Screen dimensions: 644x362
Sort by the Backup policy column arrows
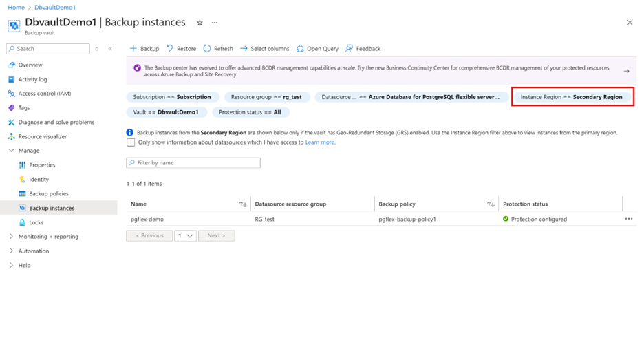pyautogui.click(x=491, y=204)
